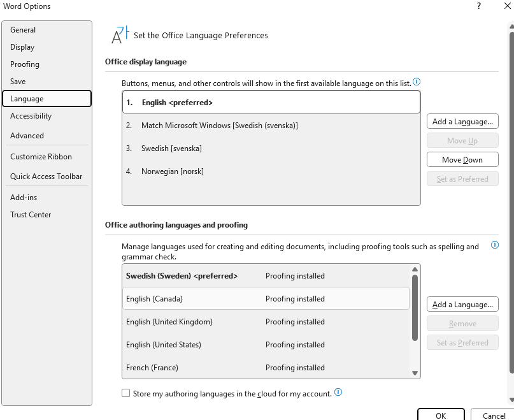Image resolution: width=514 pixels, height=420 pixels.
Task: Click the info icon beside display language description
Action: point(417,82)
